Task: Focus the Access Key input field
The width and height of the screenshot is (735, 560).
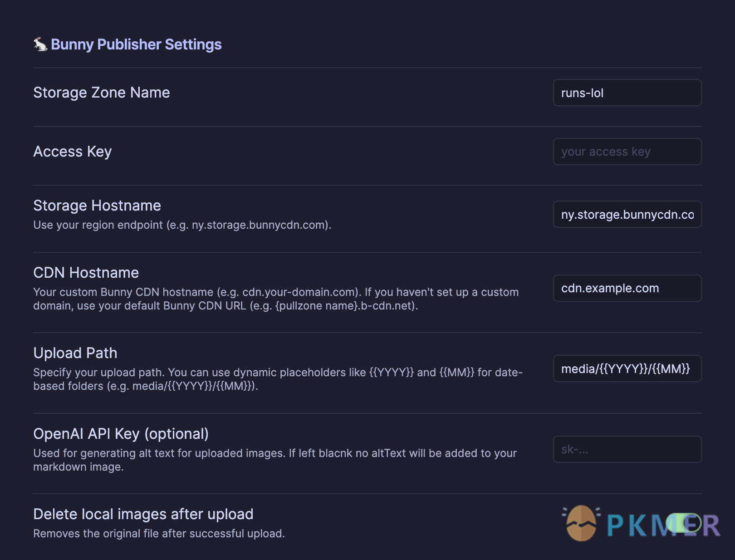Action: coord(627,152)
